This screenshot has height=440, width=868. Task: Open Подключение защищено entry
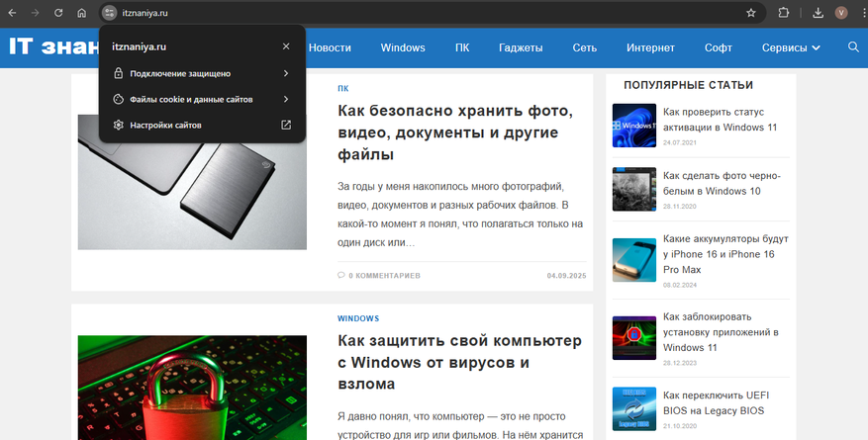point(202,73)
